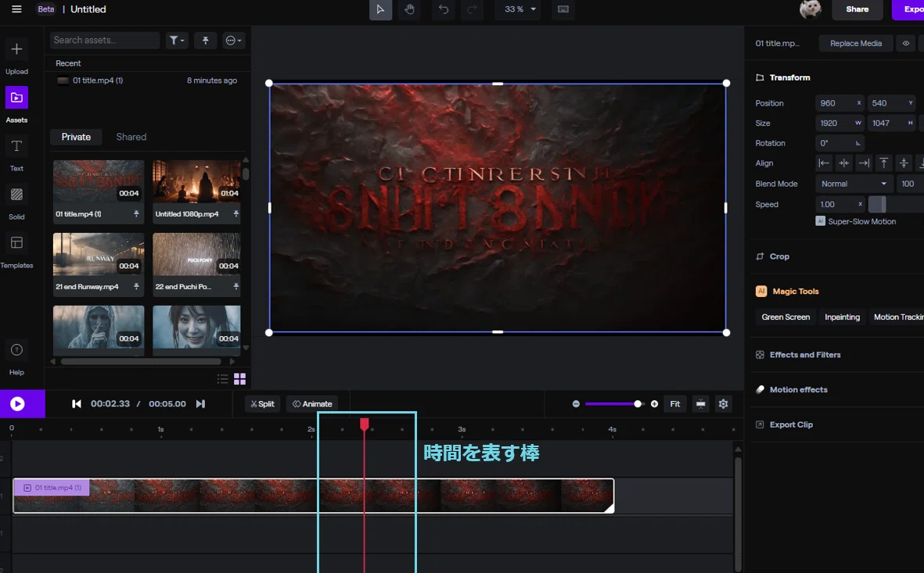Viewport: 924px width, 573px height.
Task: Click the Animate button
Action: coord(312,404)
